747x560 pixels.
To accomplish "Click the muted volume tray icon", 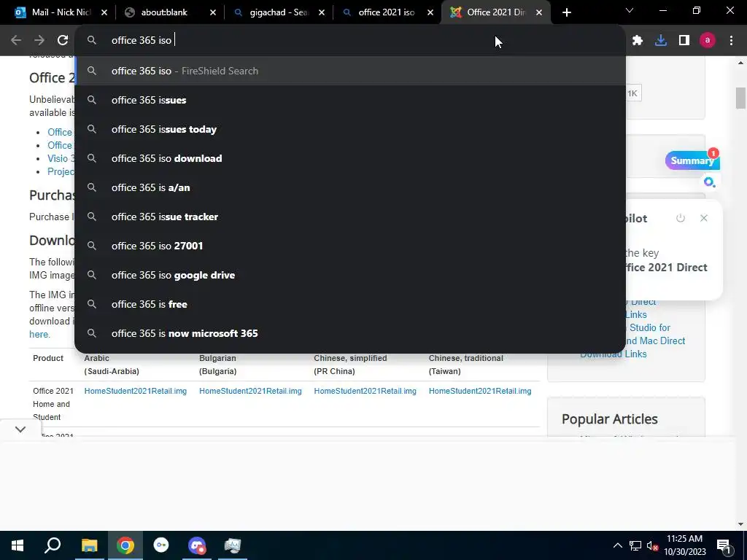I will pos(652,545).
